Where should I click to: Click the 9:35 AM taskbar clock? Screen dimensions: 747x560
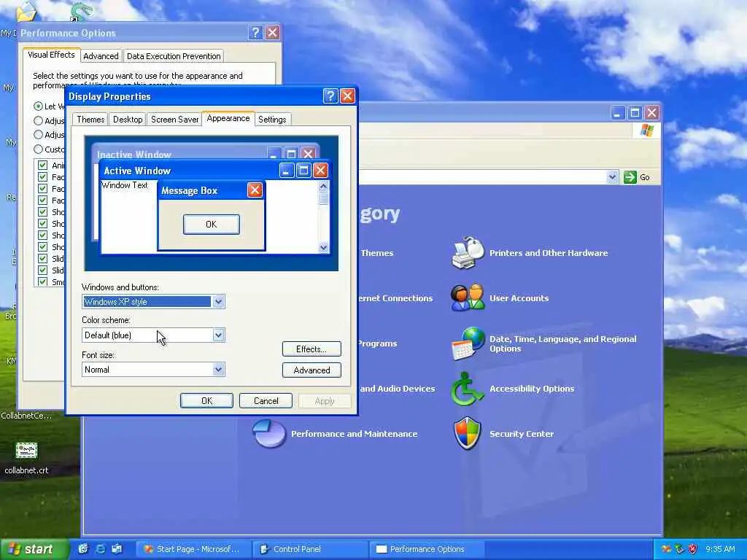click(x=720, y=549)
